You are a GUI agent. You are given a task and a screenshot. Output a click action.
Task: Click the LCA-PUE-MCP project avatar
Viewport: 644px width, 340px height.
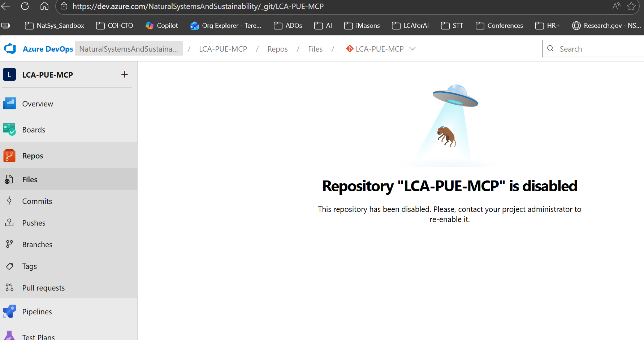pos(9,75)
